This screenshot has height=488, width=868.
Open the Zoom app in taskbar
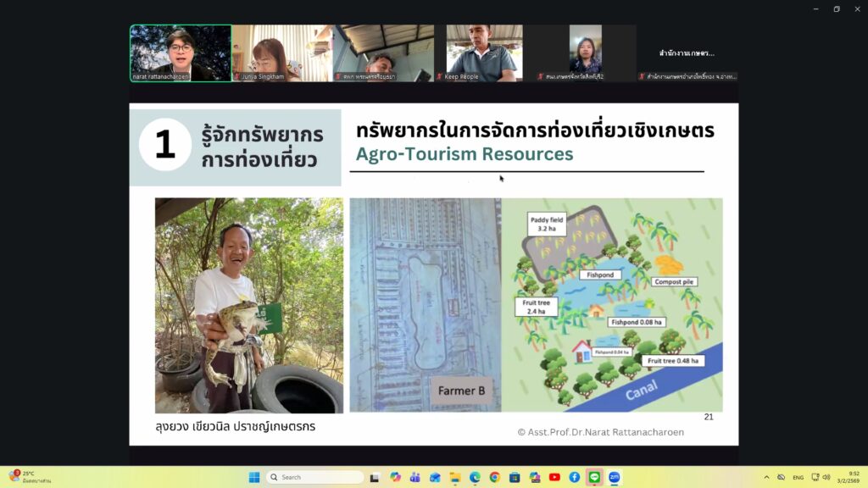pos(615,477)
